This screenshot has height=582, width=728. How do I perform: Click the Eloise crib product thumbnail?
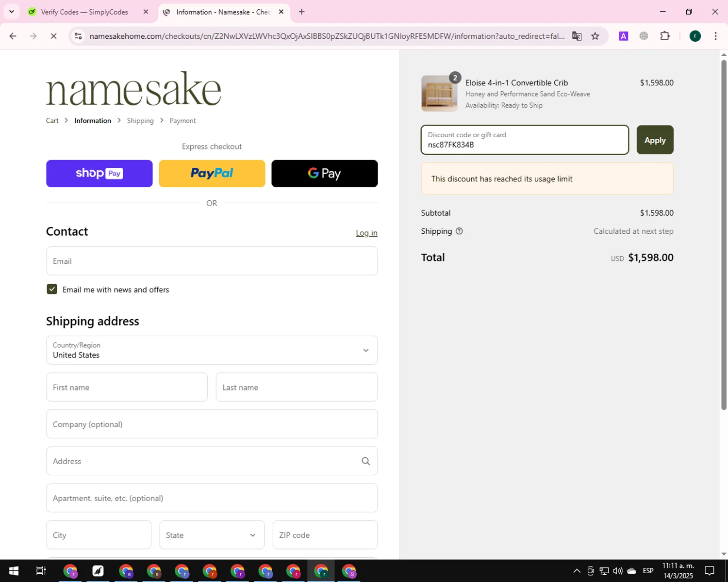(x=439, y=94)
